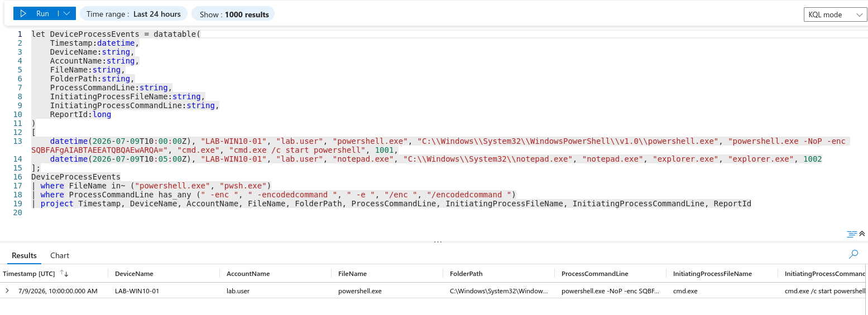Select the lab.user result cell
The width and height of the screenshot is (868, 315).
point(238,291)
